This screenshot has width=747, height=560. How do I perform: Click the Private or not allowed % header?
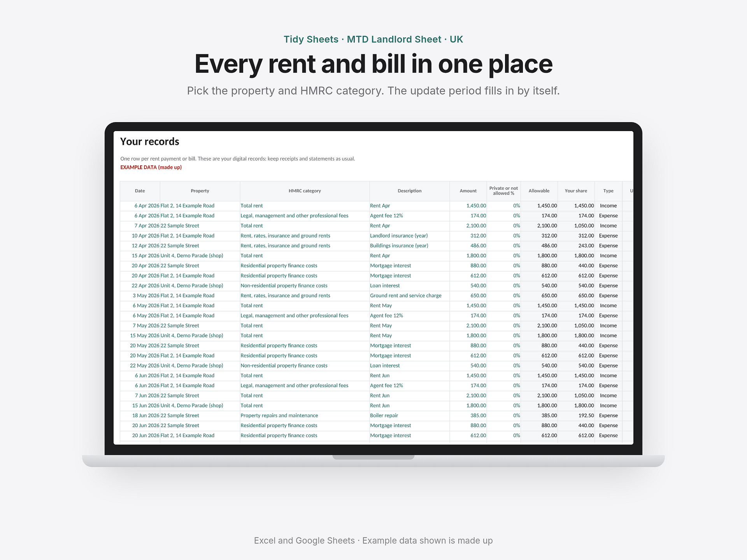tap(503, 191)
